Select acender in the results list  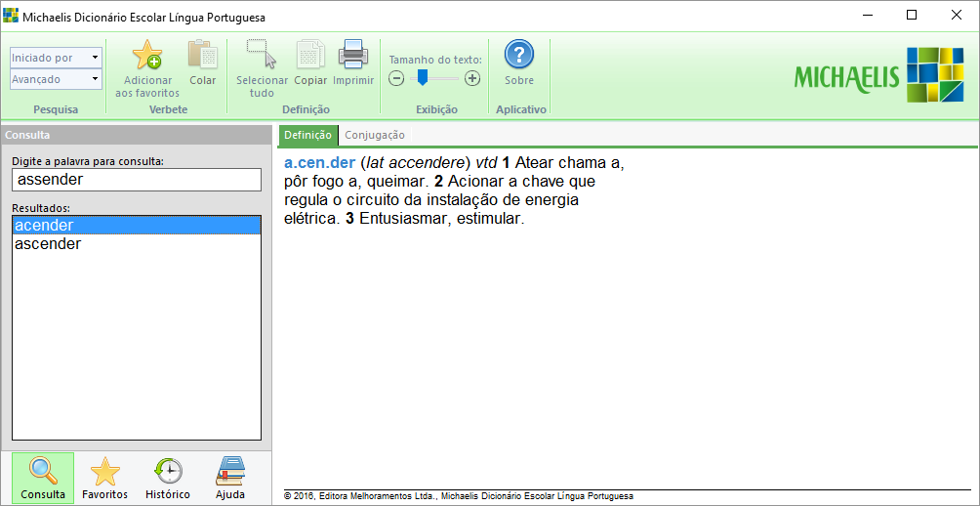pos(137,226)
